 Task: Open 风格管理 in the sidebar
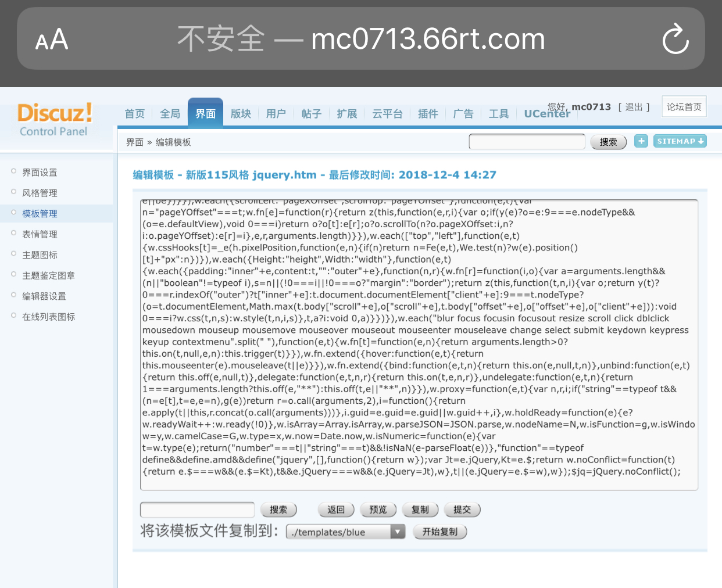[40, 193]
